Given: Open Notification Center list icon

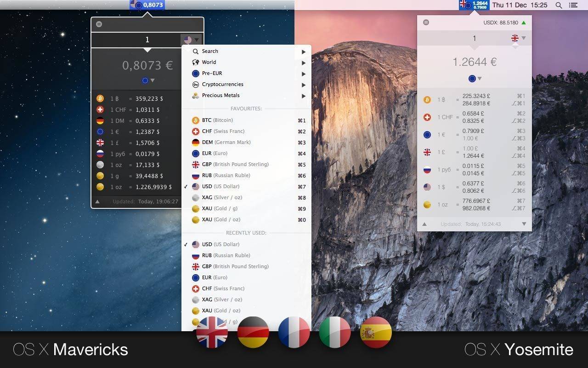Looking at the screenshot, I should pos(573,5).
